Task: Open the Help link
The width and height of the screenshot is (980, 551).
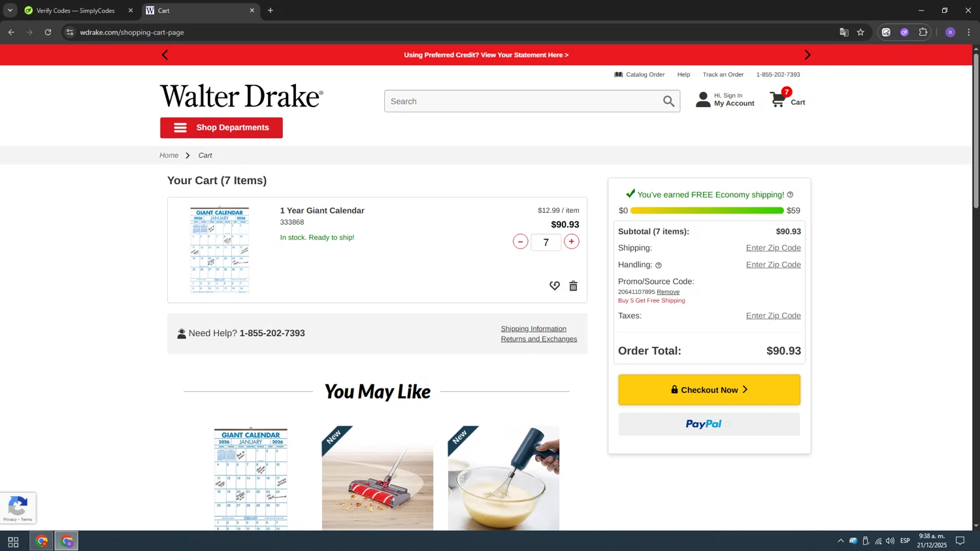Action: coord(683,74)
